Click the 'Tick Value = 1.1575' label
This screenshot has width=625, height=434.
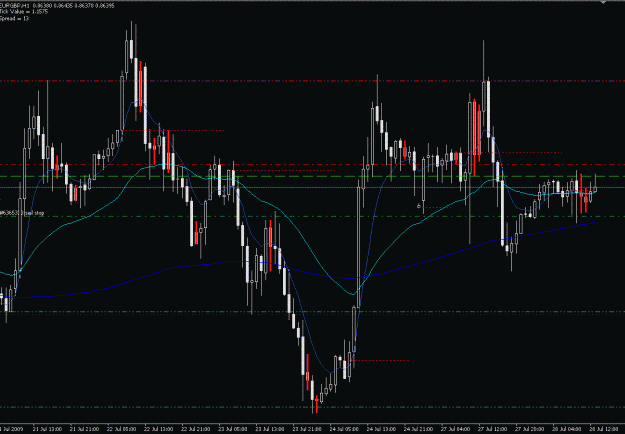pyautogui.click(x=24, y=12)
